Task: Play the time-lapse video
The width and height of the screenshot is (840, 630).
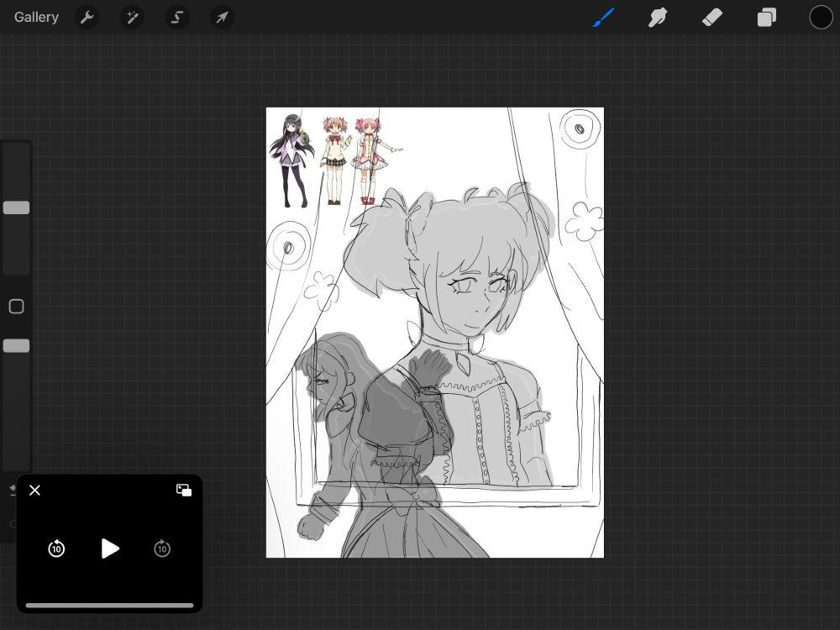Action: (x=110, y=549)
